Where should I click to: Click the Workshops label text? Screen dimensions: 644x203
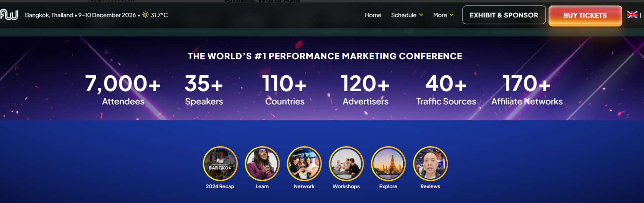346,186
